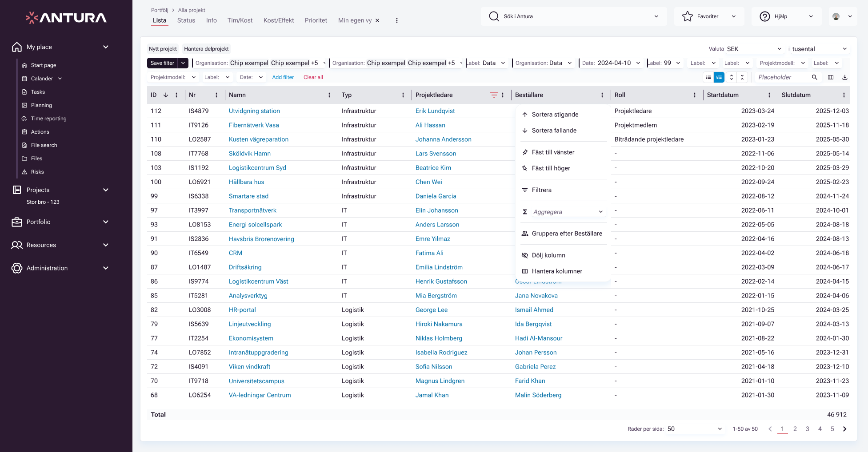868x452 pixels.
Task: Click the Favoriter star icon
Action: click(687, 16)
